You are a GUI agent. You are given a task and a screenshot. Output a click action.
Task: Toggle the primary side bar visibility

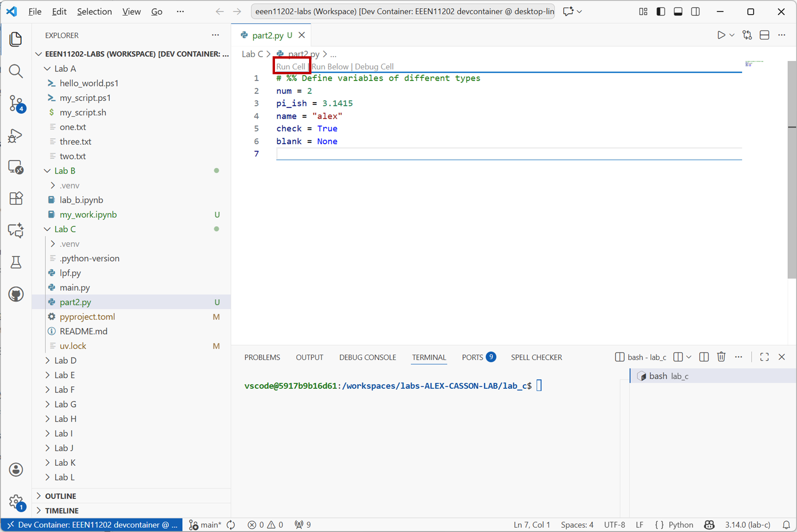click(661, 12)
